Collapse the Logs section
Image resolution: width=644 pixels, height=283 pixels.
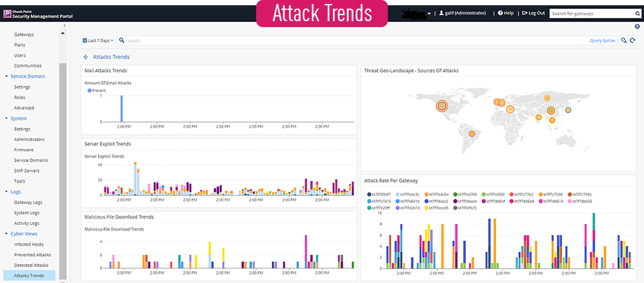(x=6, y=192)
